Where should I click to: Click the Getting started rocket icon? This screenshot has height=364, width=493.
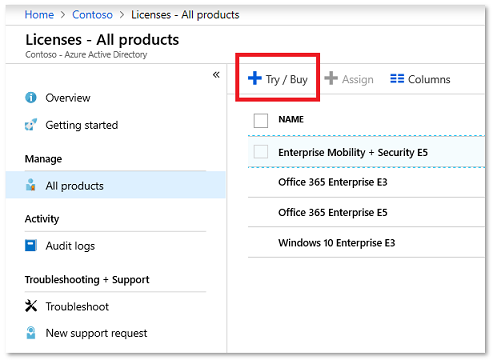pyautogui.click(x=31, y=125)
